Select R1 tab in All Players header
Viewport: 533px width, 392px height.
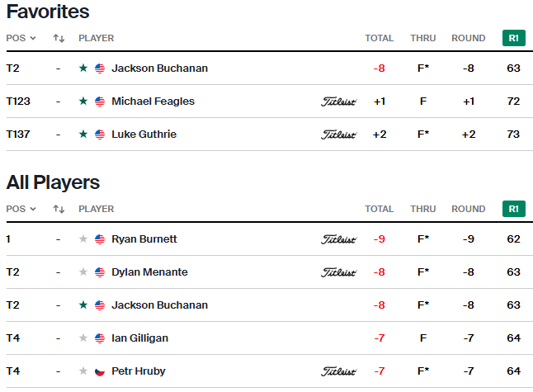click(514, 209)
